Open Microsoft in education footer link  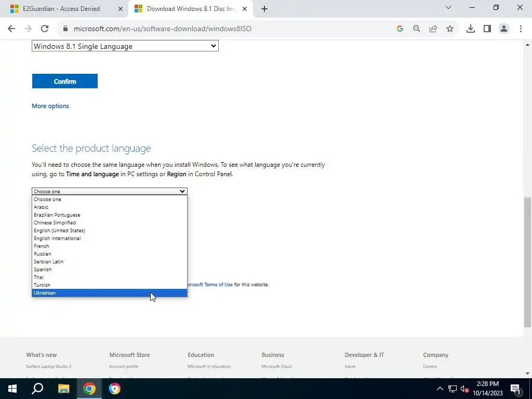point(209,366)
